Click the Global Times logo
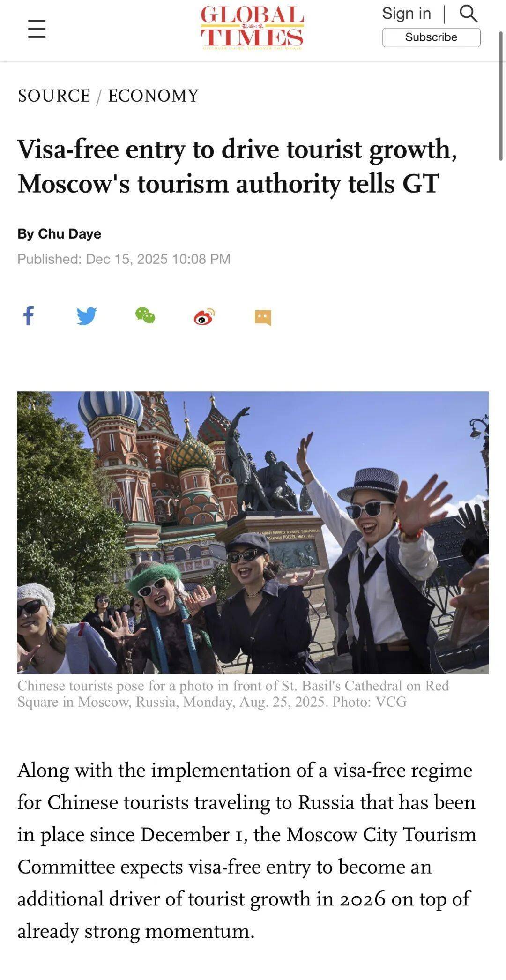This screenshot has width=506, height=980. pos(253,27)
